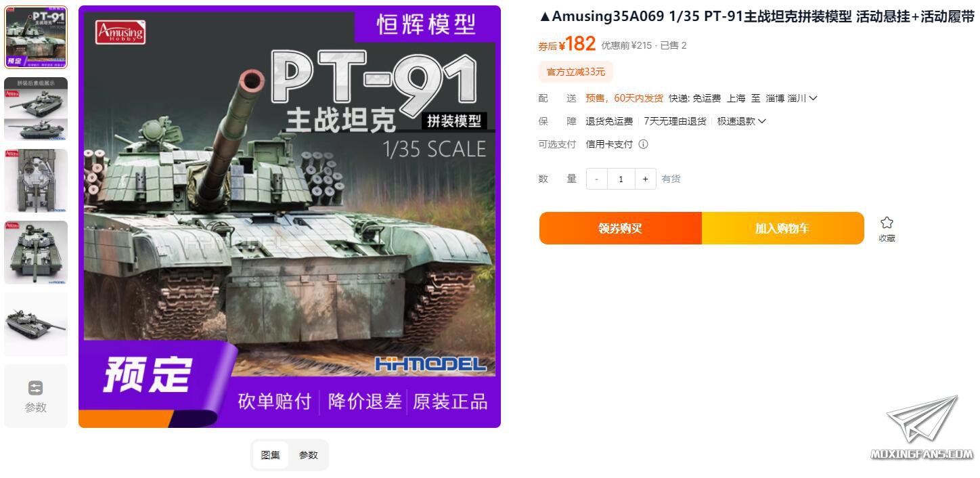The width and height of the screenshot is (980, 478).
Task: Increase quantity with the plus button
Action: (646, 179)
